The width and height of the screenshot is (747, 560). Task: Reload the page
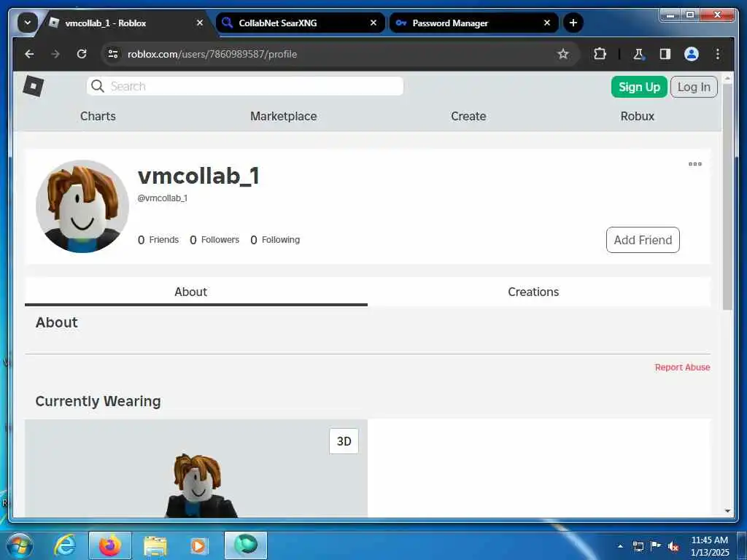click(x=82, y=54)
